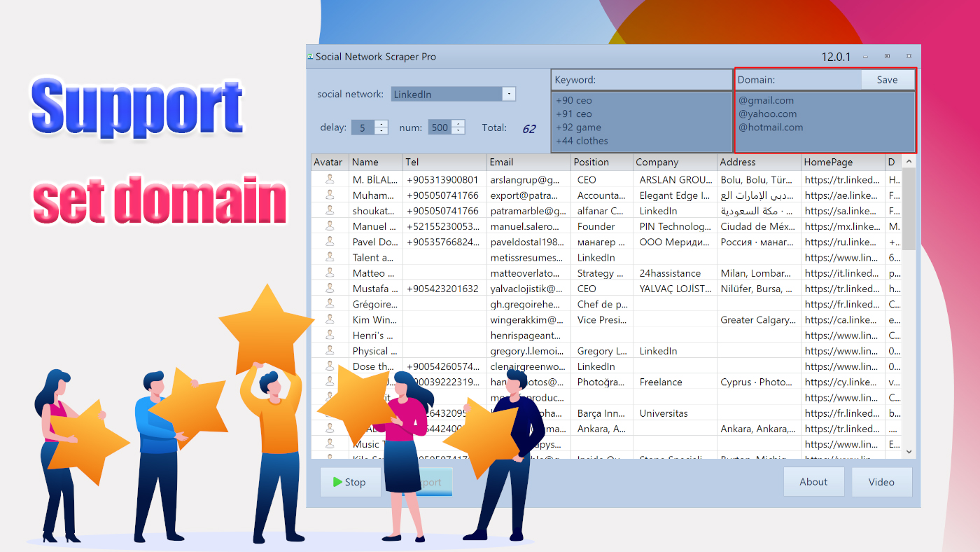Sort by the Name column header
Viewport: 980px width, 552px height.
376,162
